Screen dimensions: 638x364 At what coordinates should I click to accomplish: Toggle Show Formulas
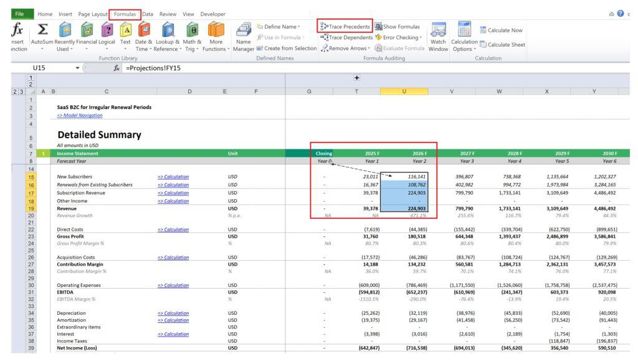397,26
